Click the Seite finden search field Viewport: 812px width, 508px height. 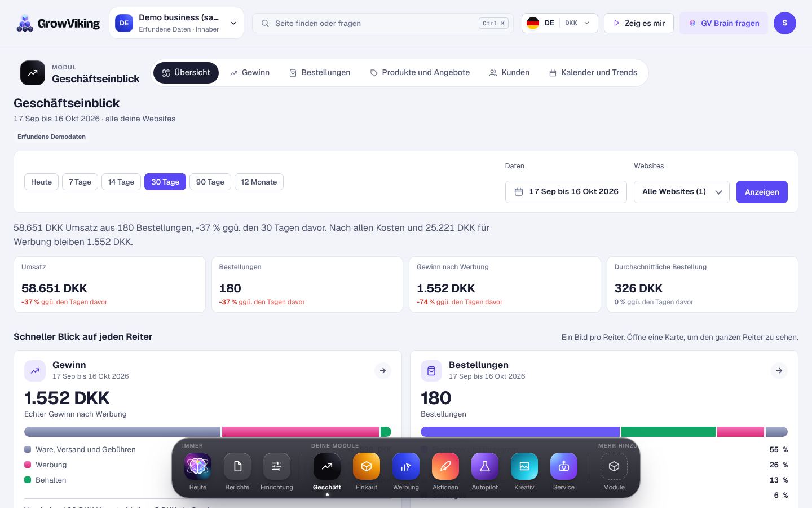point(383,23)
